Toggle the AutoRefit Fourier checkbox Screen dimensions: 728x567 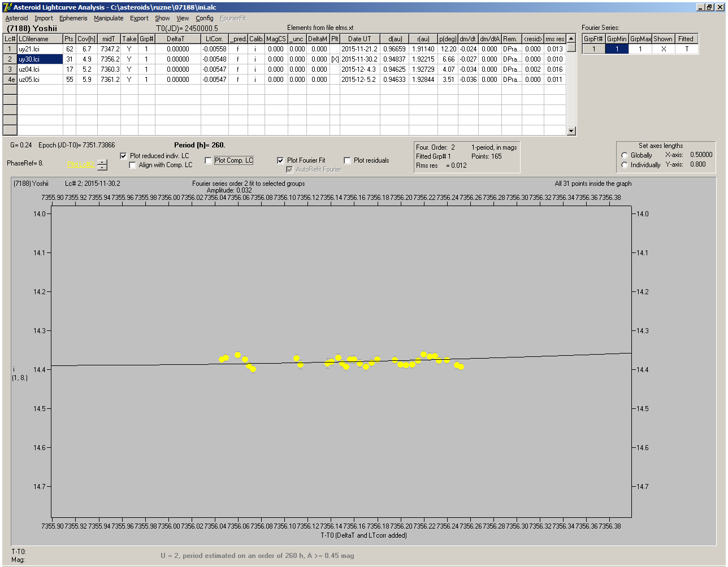click(x=289, y=169)
